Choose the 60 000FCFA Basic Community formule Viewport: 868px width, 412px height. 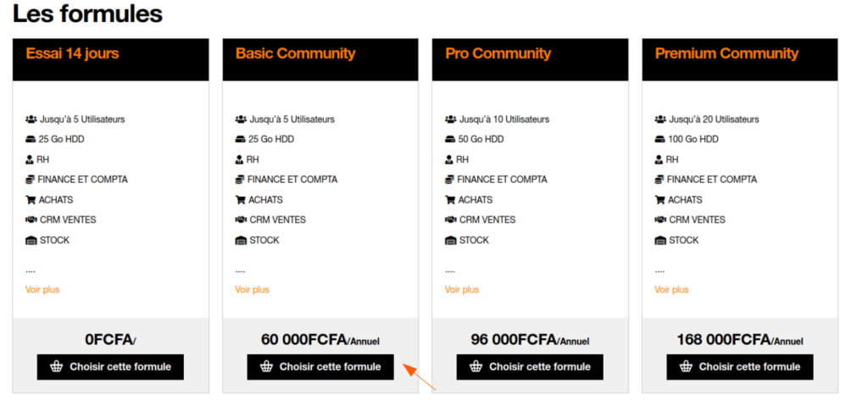tap(320, 366)
